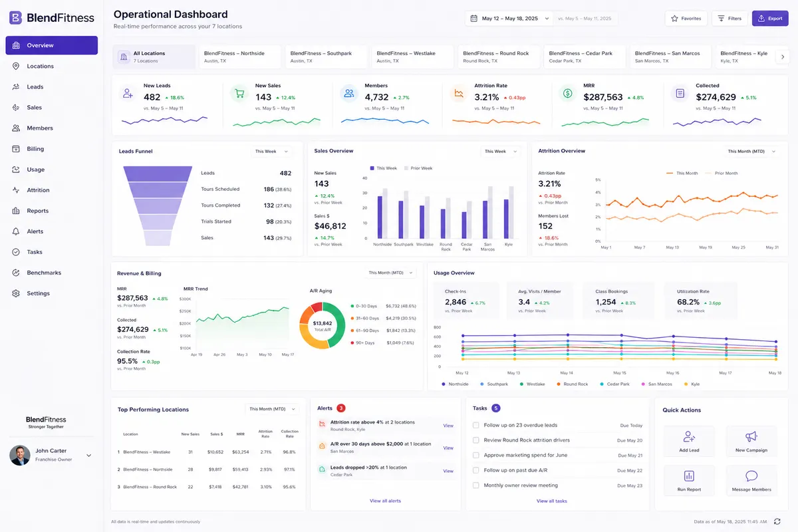Click John Carter's profile avatar
798x532 pixels.
[x=20, y=455]
